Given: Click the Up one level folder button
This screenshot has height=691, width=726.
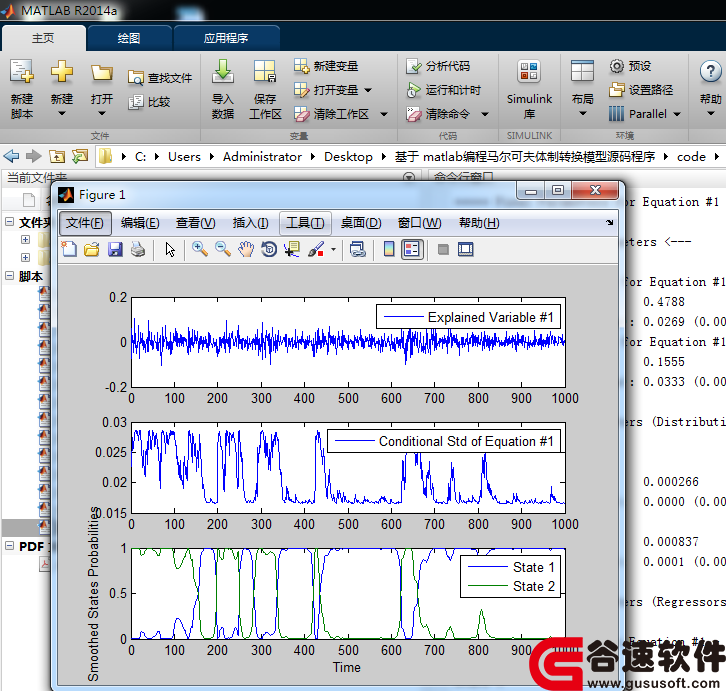Looking at the screenshot, I should [57, 157].
